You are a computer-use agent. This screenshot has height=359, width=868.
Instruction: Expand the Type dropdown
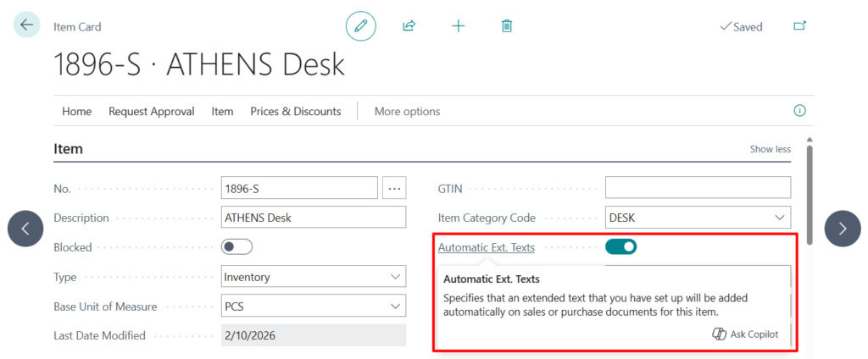click(395, 277)
